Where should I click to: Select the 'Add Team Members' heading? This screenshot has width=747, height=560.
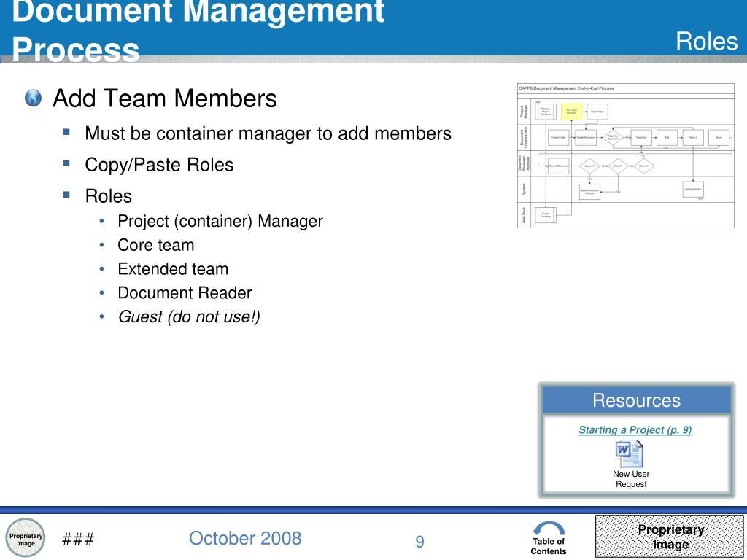(164, 98)
